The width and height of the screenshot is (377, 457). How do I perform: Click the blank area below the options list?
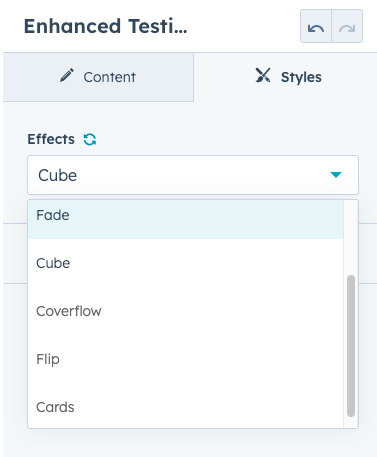click(190, 443)
